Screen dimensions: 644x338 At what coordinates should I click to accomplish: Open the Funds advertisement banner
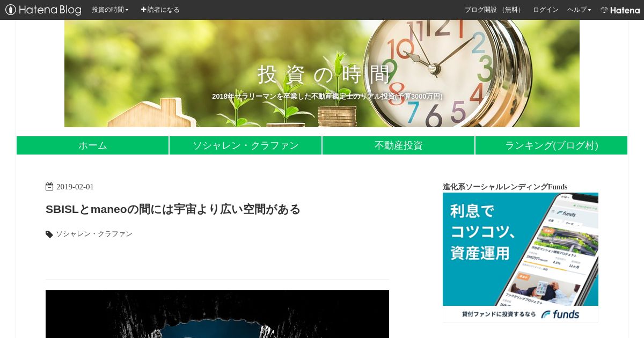pos(521,258)
